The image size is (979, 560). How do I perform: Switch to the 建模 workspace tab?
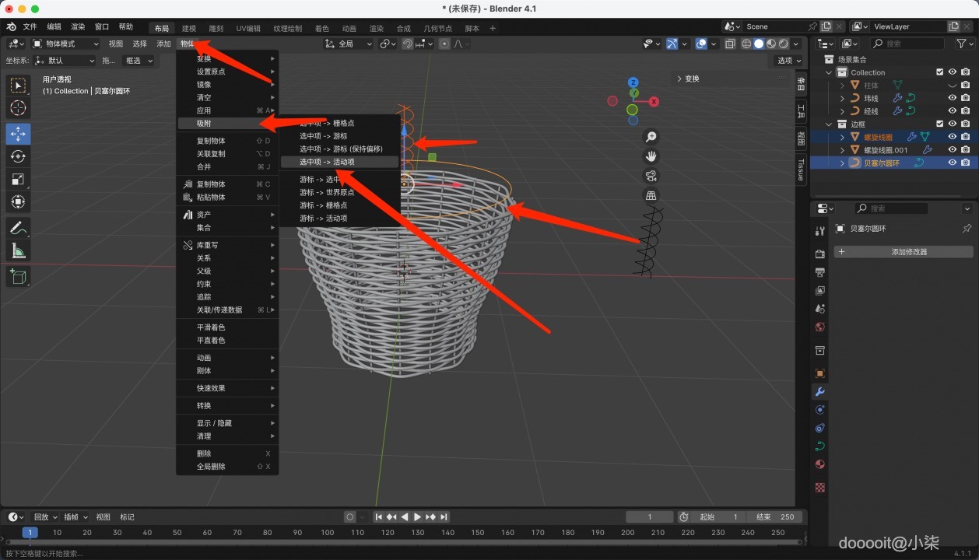(x=189, y=29)
